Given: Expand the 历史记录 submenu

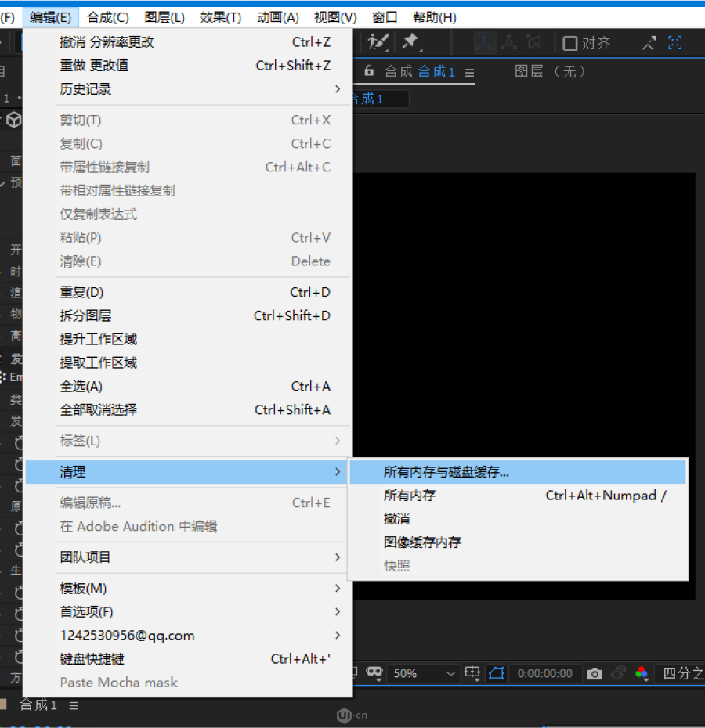Looking at the screenshot, I should tap(188, 89).
